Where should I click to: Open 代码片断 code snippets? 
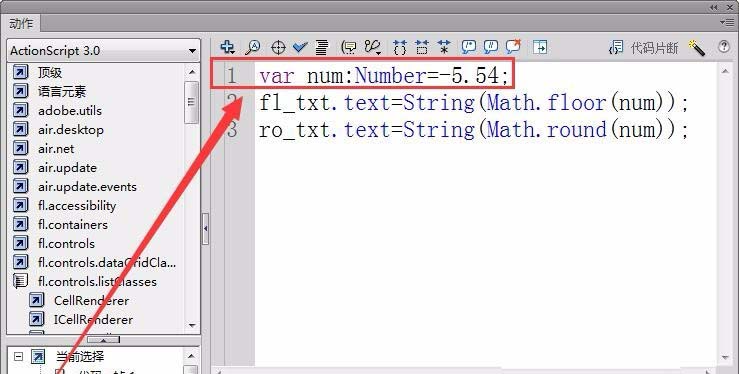click(x=643, y=48)
